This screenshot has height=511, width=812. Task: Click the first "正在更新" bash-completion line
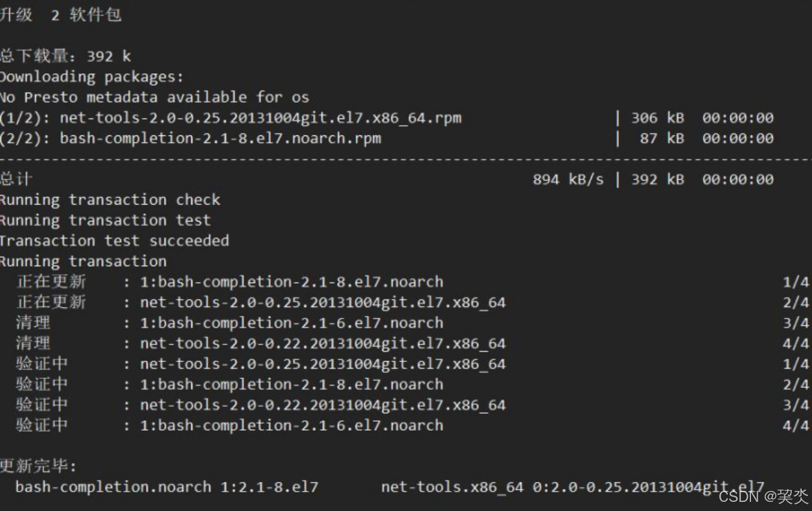click(229, 282)
